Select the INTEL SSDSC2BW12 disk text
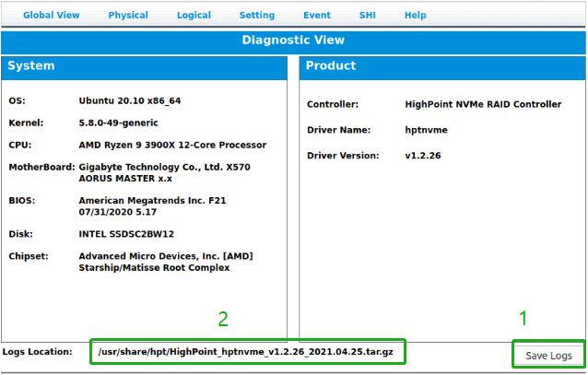The width and height of the screenshot is (588, 375). pyautogui.click(x=126, y=234)
